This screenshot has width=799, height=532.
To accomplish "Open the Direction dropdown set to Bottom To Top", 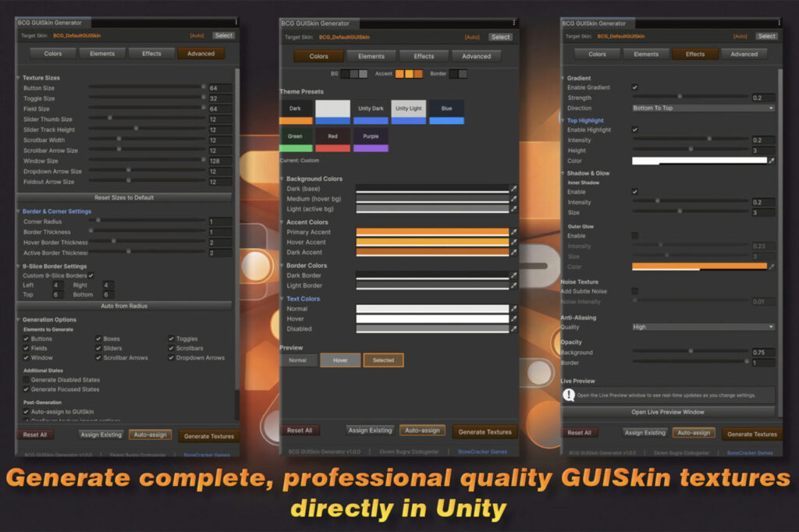I will pyautogui.click(x=701, y=107).
